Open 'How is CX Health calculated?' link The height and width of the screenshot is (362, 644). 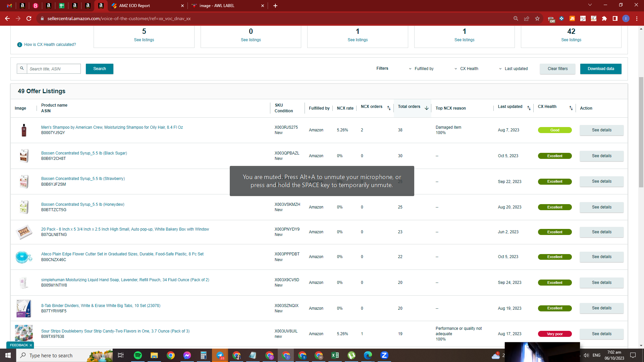pyautogui.click(x=50, y=45)
